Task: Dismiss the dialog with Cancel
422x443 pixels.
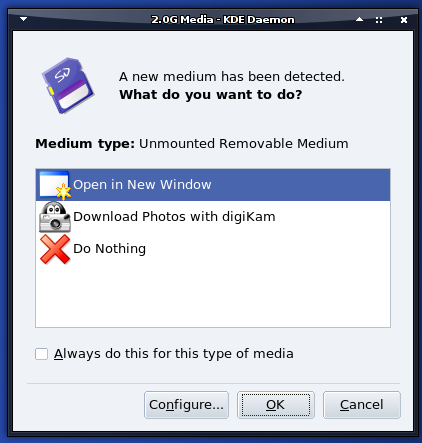Action: coord(362,405)
